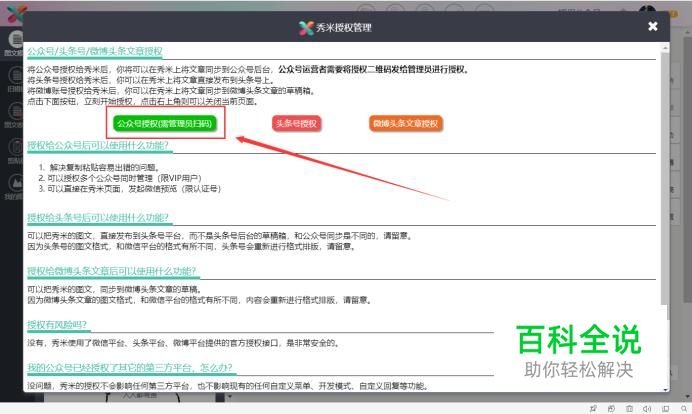Click line 将头条号授权给秀米后
Image resolution: width=692 pixels, height=414 pixels.
[151, 80]
